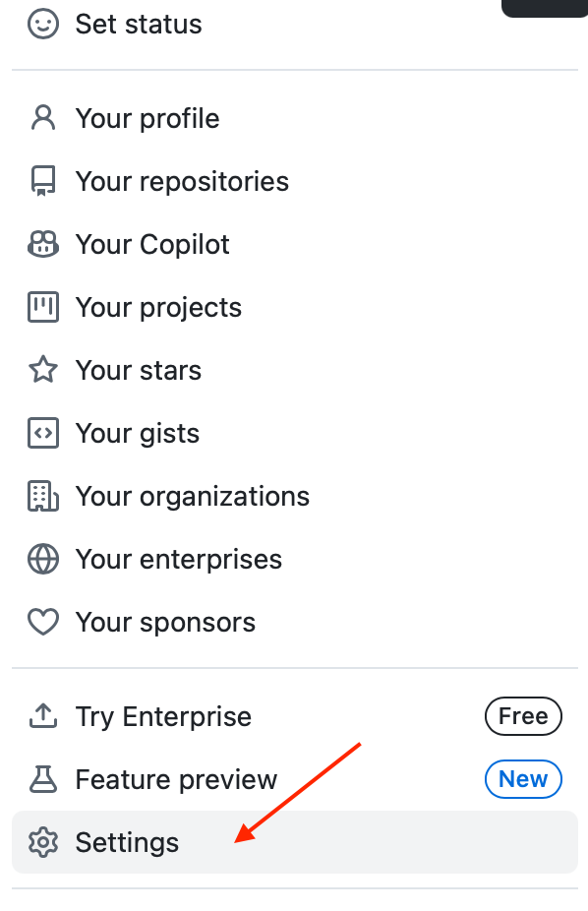Click the beaker Feature preview icon
The image size is (588, 911).
pos(43,779)
